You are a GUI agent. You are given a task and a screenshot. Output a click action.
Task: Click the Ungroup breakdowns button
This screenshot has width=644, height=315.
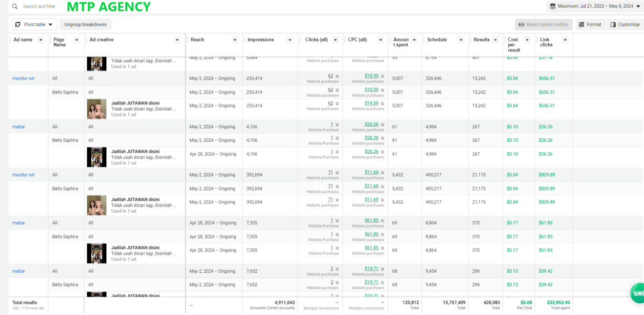86,24
